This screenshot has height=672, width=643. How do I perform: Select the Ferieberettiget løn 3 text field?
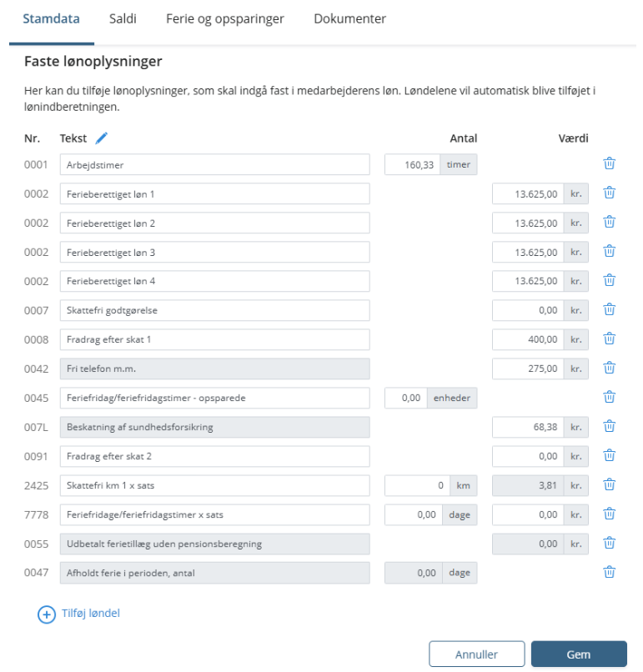(x=214, y=252)
